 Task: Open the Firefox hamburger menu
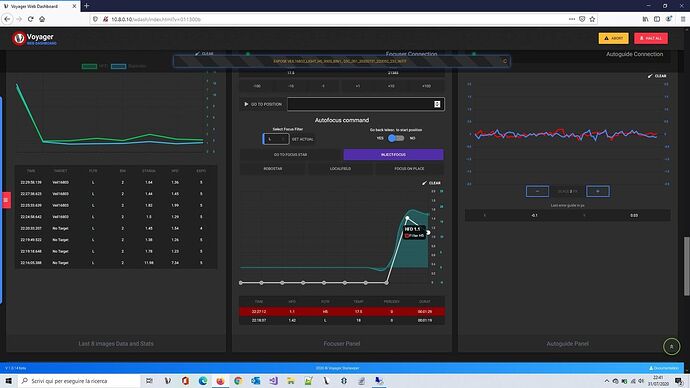683,19
